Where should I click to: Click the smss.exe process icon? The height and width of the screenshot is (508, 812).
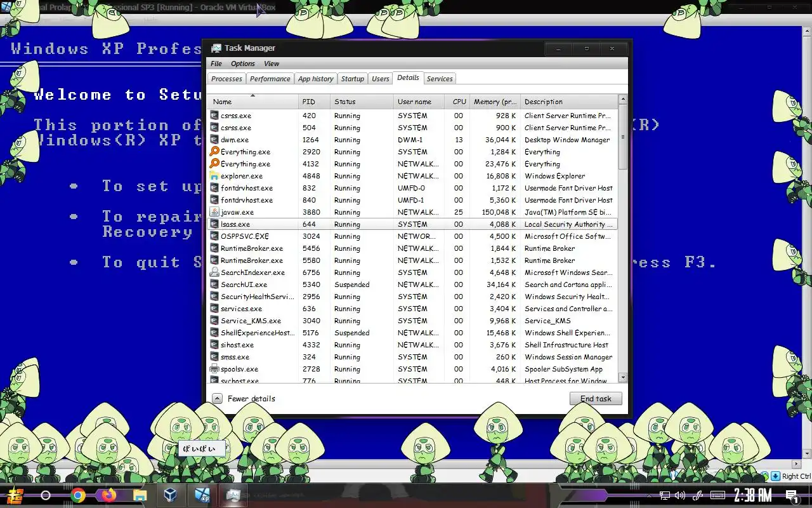[x=214, y=357]
